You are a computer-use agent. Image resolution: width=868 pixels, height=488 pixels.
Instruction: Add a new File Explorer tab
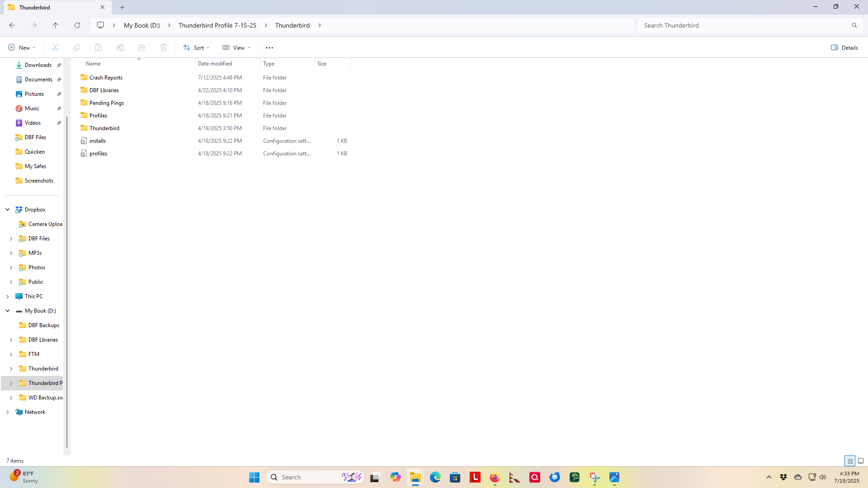click(x=123, y=7)
